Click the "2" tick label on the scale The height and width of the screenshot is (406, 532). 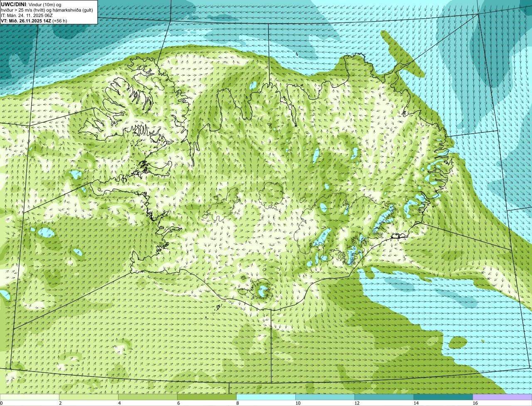tap(60, 403)
